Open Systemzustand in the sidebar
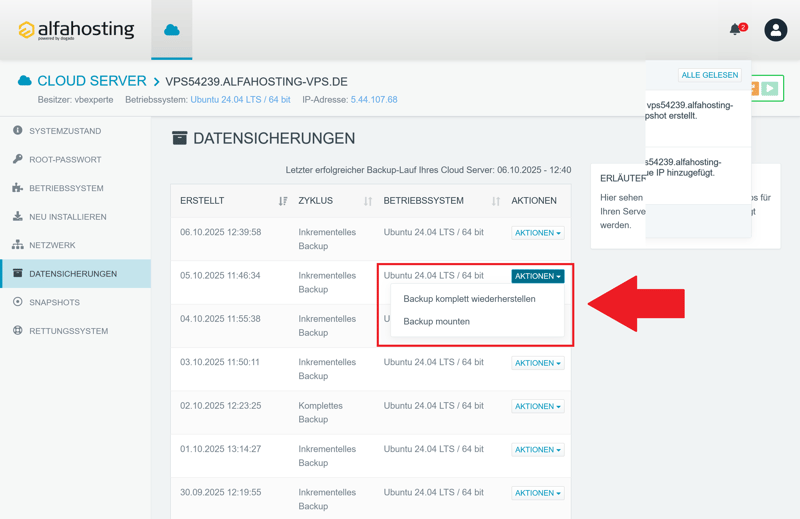This screenshot has width=800, height=519. pos(65,131)
